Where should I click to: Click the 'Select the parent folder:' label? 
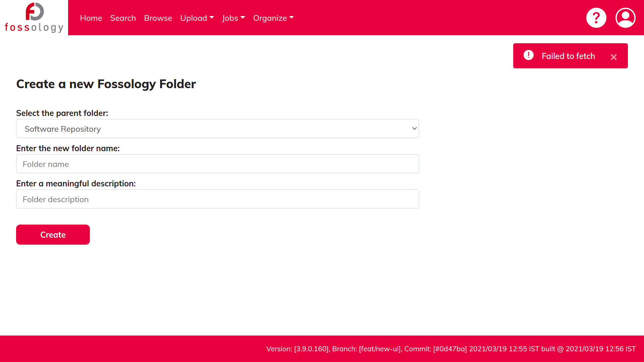coord(62,113)
